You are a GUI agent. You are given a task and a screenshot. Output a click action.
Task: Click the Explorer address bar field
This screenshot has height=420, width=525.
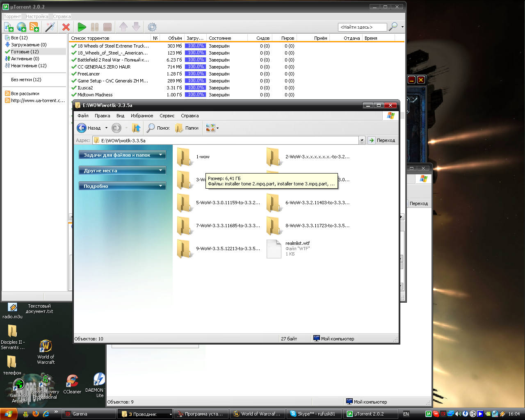[x=229, y=140]
